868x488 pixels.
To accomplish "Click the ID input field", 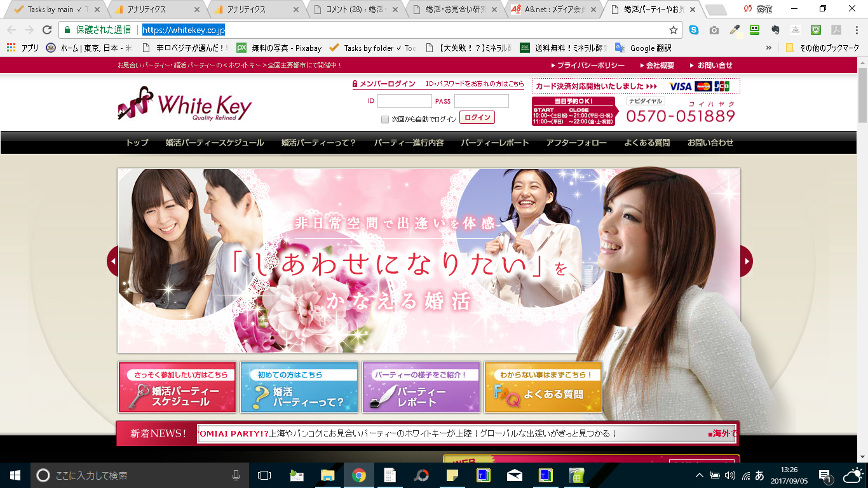I will [404, 101].
